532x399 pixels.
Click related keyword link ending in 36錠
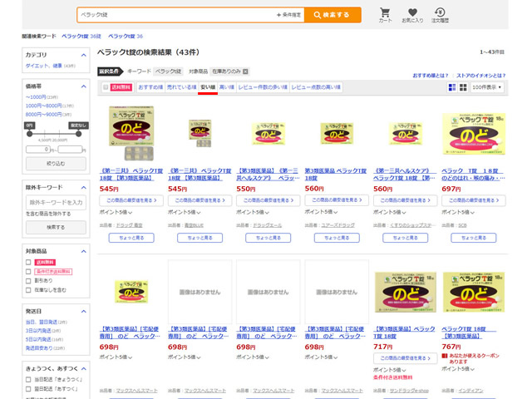81,36
